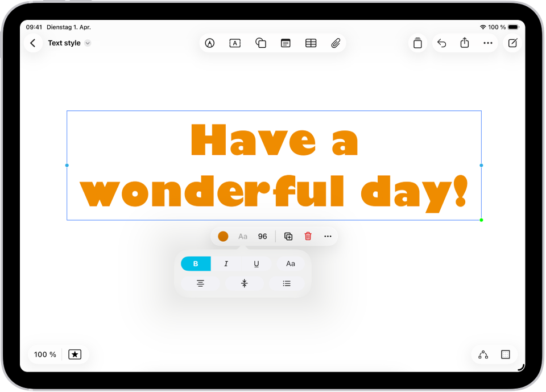Open the orange text color swatch
Viewport: 546px width, 392px height.
223,236
